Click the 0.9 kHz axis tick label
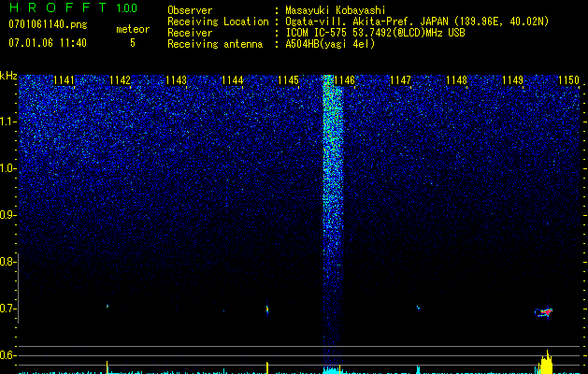Screen dimensions: 588x374 [x=7, y=215]
